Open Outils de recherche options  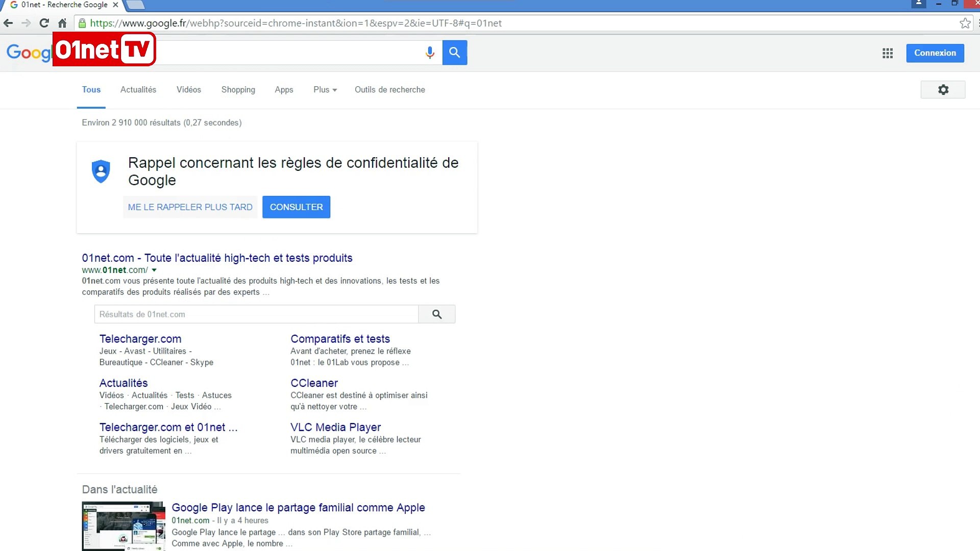point(389,90)
